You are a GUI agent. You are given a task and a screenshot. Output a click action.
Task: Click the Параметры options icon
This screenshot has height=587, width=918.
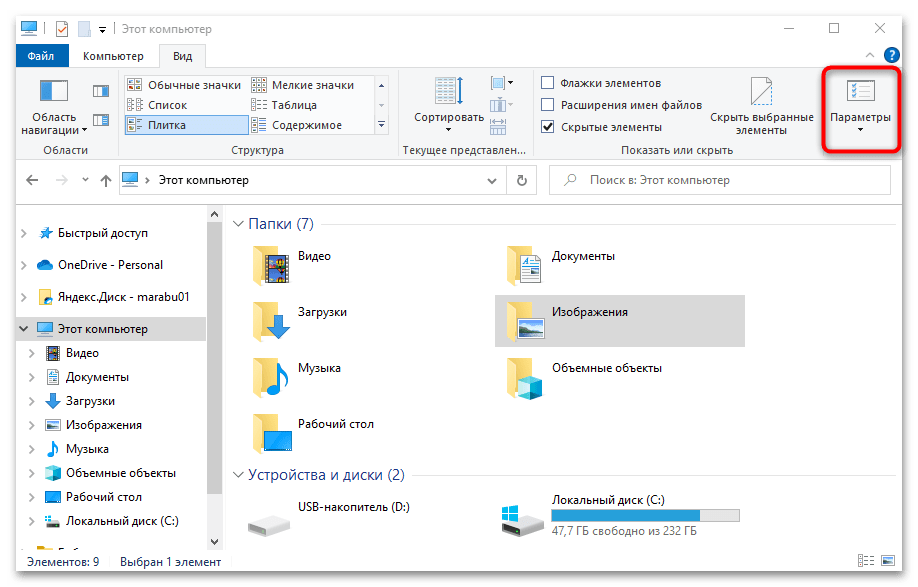(859, 92)
